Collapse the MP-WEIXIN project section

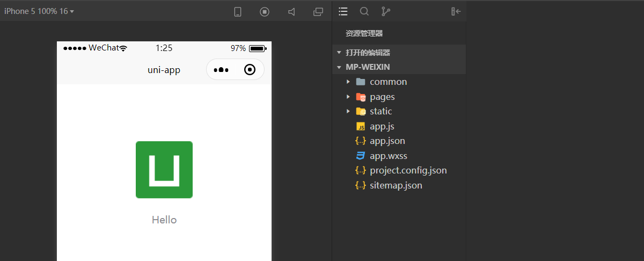pyautogui.click(x=399, y=67)
